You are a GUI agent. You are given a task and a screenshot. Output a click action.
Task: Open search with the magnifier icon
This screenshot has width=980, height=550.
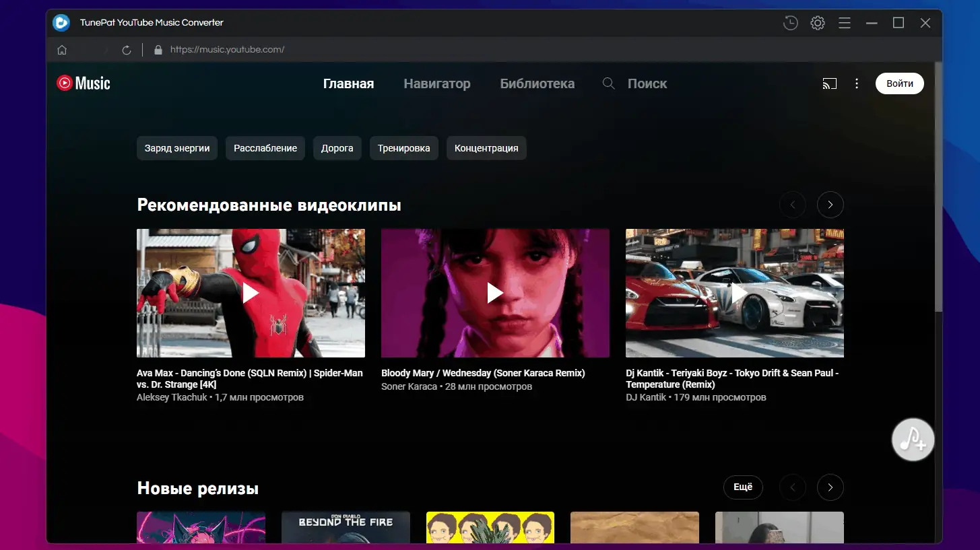[x=608, y=83]
